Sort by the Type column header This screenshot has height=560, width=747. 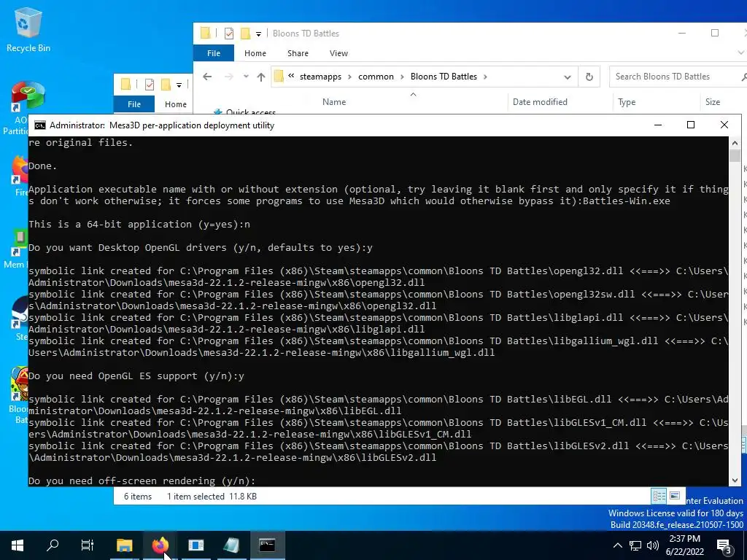click(627, 102)
